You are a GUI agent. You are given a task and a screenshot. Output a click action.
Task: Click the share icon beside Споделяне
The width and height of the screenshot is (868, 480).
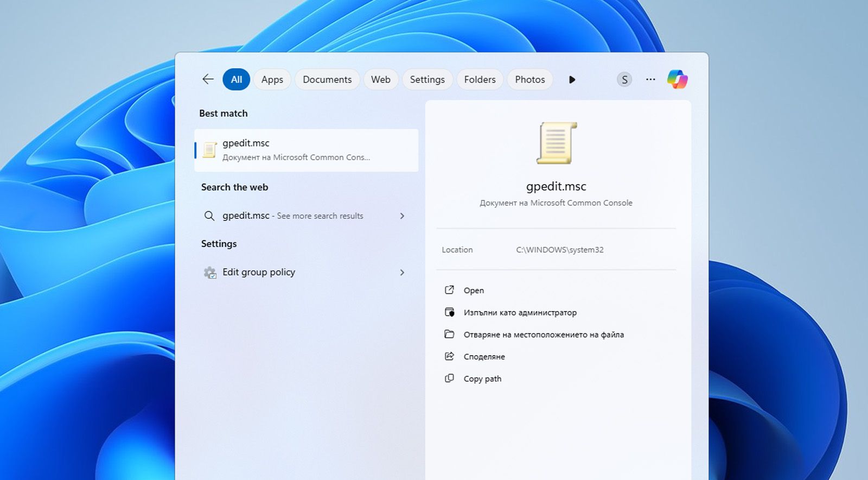coord(449,356)
